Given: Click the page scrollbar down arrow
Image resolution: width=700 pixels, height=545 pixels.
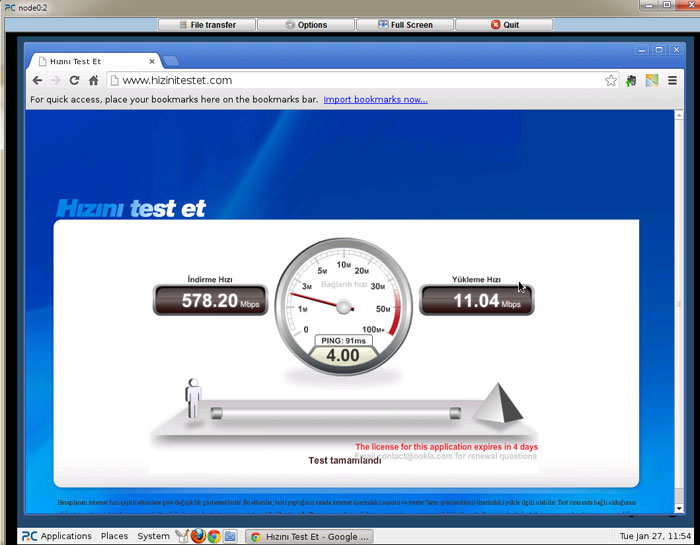Looking at the screenshot, I should 679,508.
